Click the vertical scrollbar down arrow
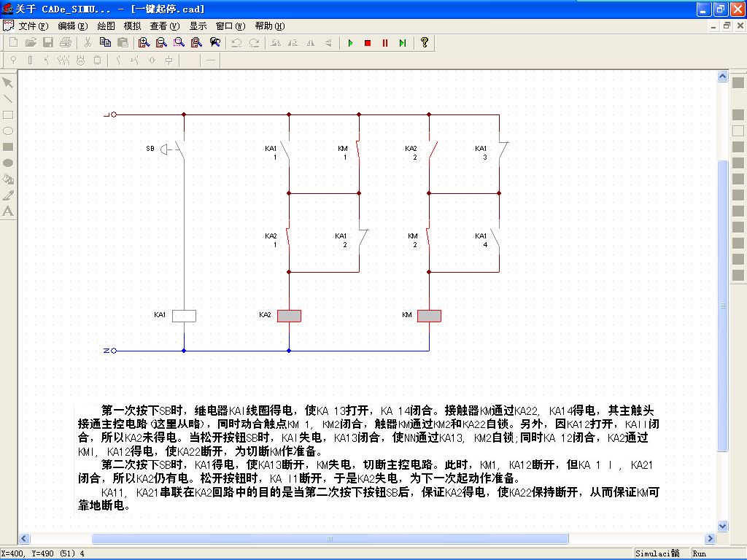This screenshot has width=747, height=560. (x=723, y=526)
